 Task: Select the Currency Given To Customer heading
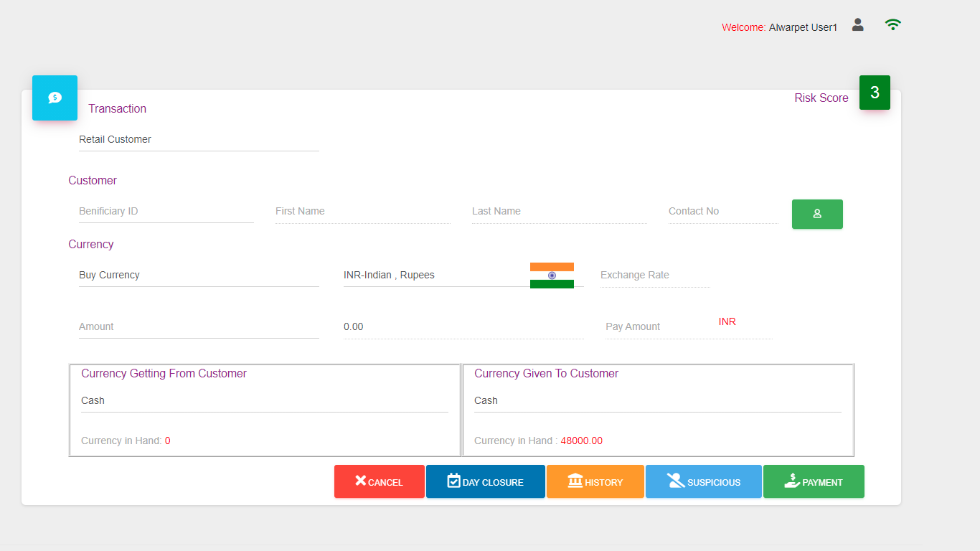(546, 373)
